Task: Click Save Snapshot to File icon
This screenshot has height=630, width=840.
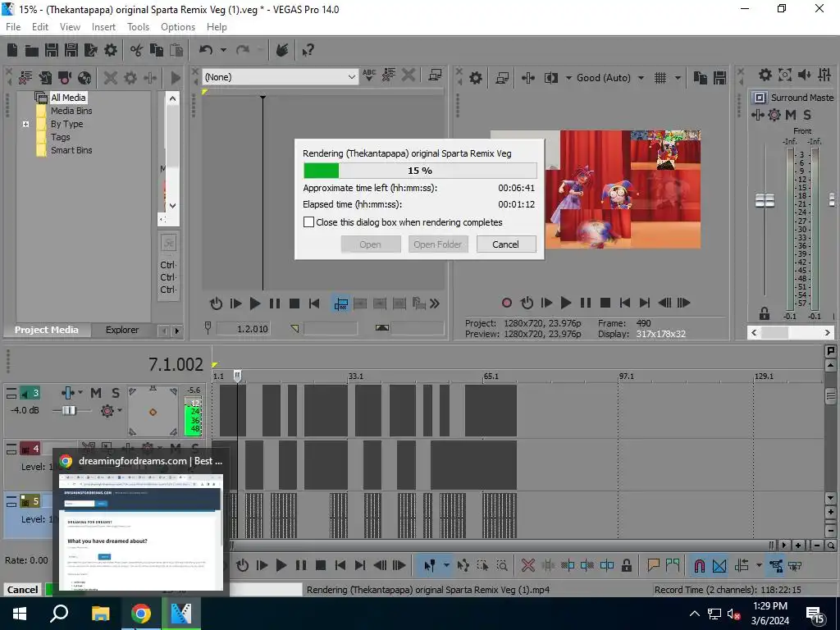Action: 719,78
